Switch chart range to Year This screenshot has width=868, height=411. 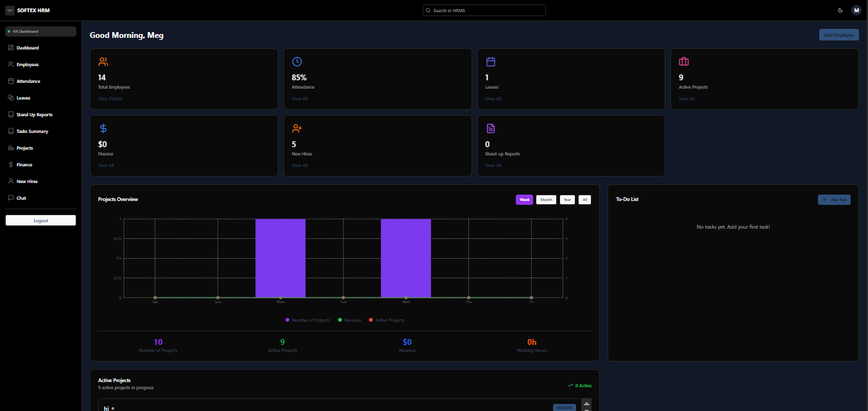click(567, 200)
